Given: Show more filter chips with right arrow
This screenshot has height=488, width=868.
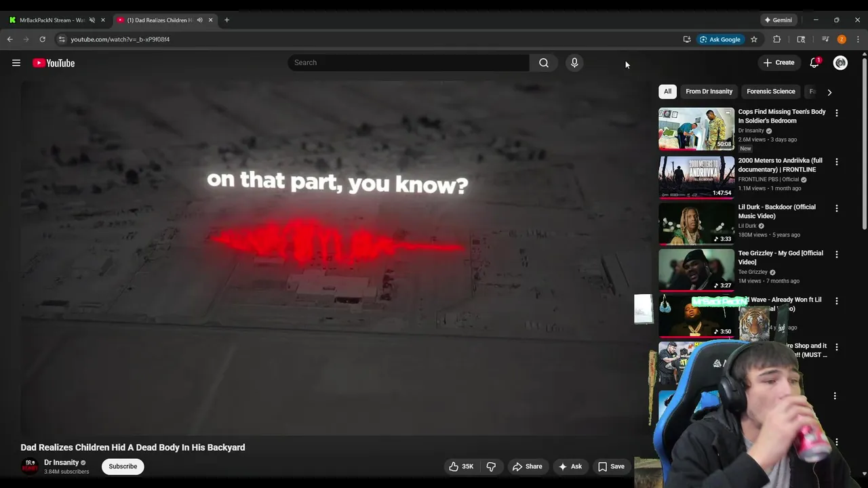Looking at the screenshot, I should [x=829, y=92].
